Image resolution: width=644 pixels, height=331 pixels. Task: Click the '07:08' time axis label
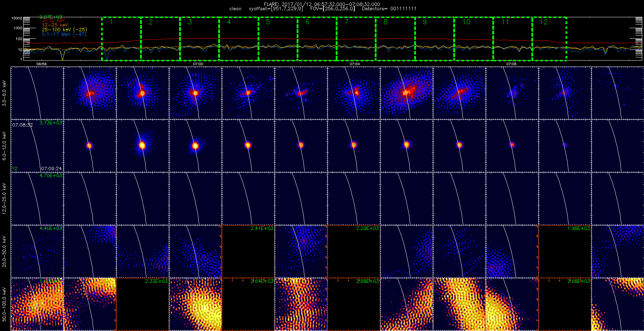point(511,64)
